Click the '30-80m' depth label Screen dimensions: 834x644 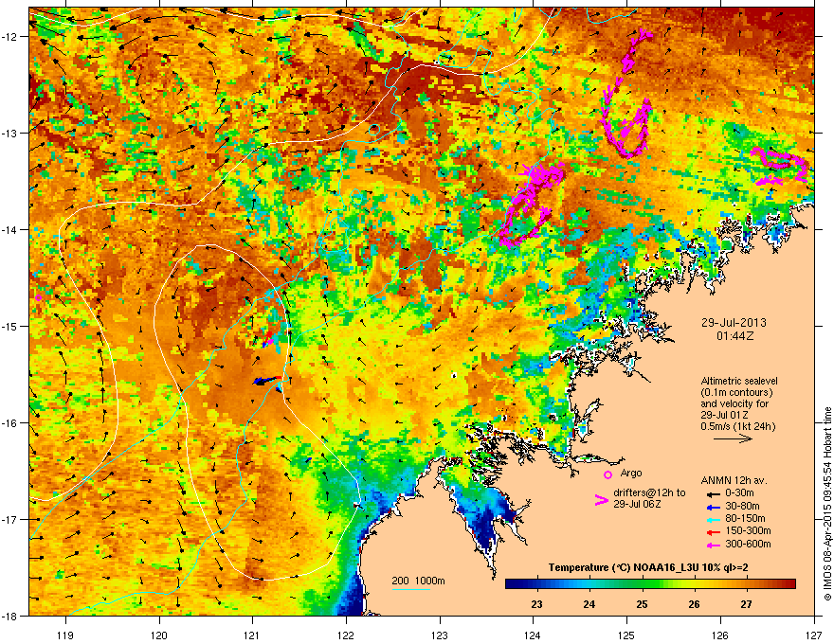pyautogui.click(x=742, y=507)
